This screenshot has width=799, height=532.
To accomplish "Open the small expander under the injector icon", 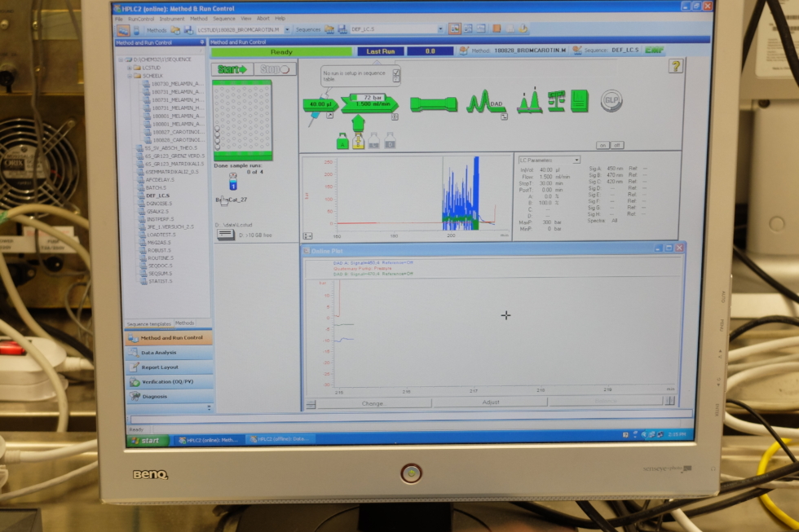I will [x=329, y=116].
